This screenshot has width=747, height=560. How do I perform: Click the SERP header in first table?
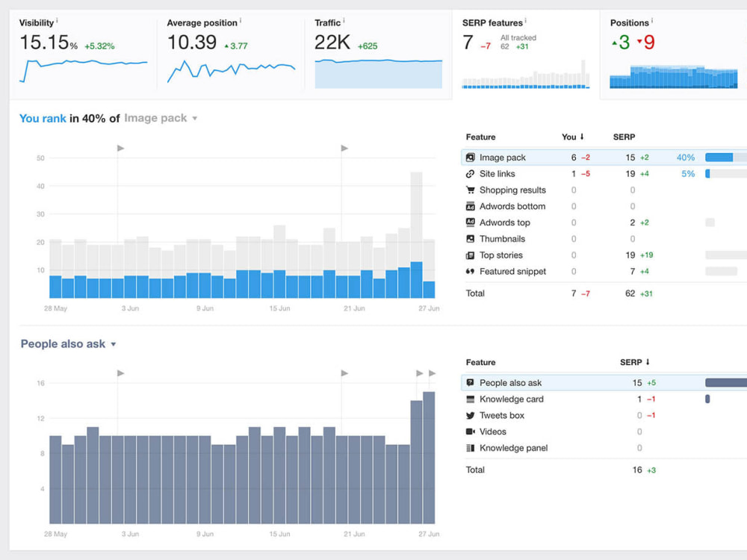click(624, 137)
